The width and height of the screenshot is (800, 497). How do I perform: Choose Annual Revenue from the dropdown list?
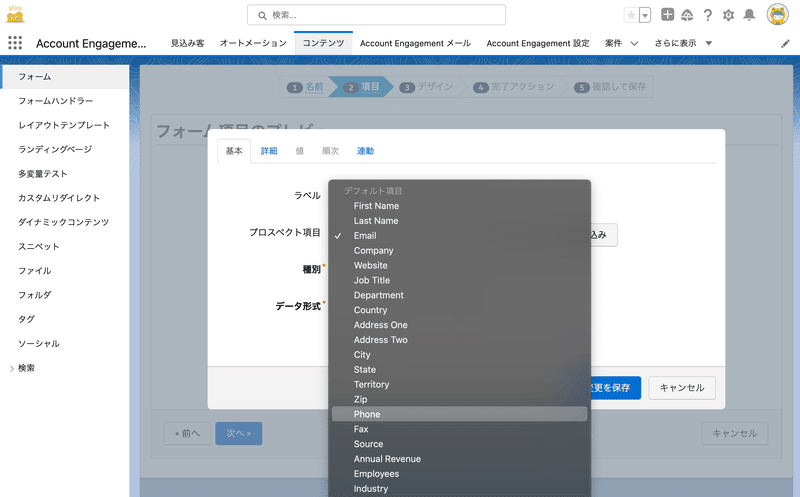point(459,459)
